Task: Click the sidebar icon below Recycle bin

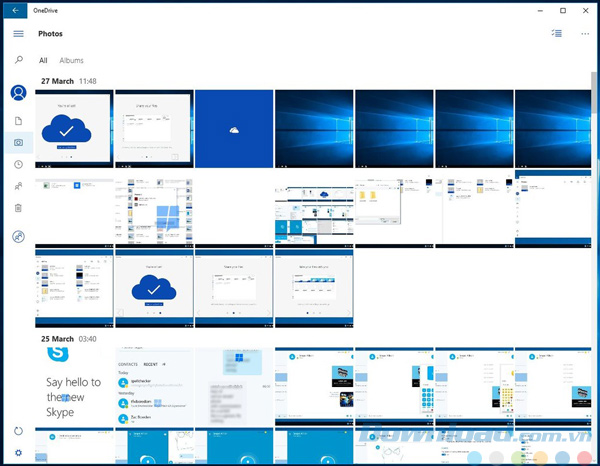Action: tap(18, 237)
